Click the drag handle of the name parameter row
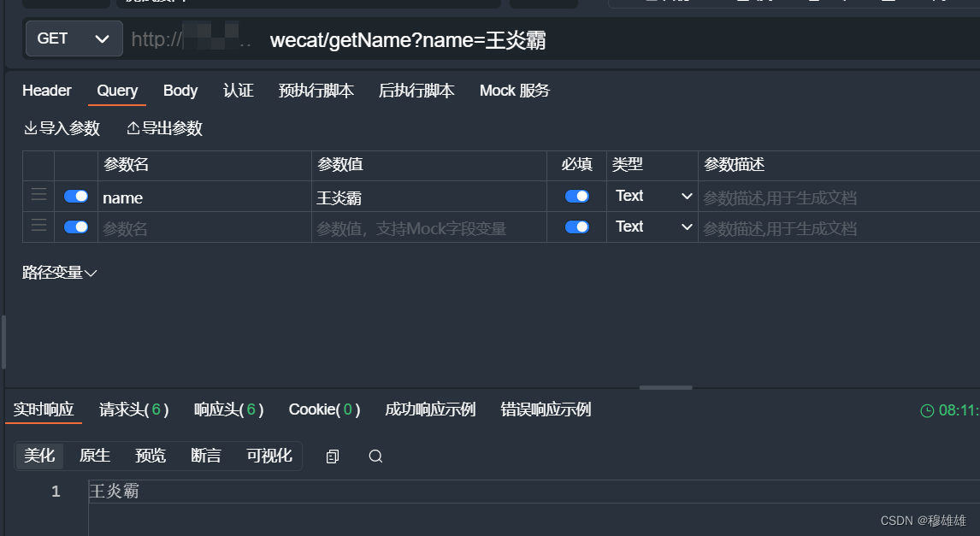 coord(38,196)
